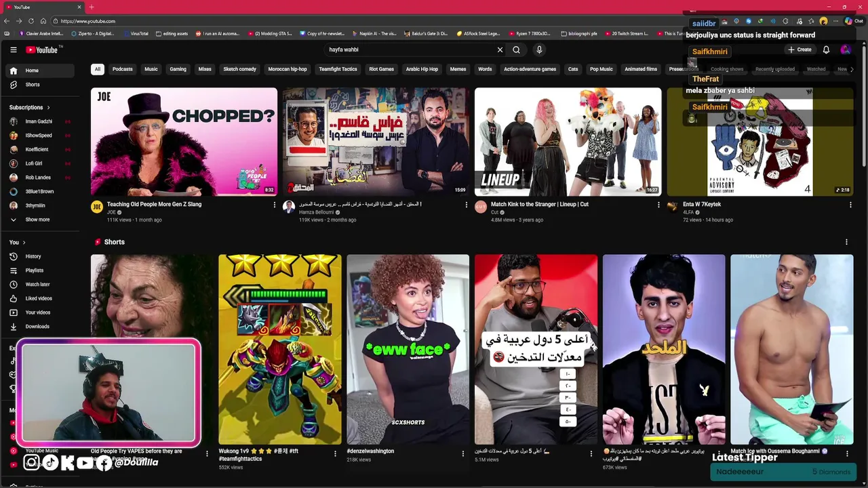Select the Arabic Hip Hop chip
Image resolution: width=868 pixels, height=488 pixels.
click(422, 69)
